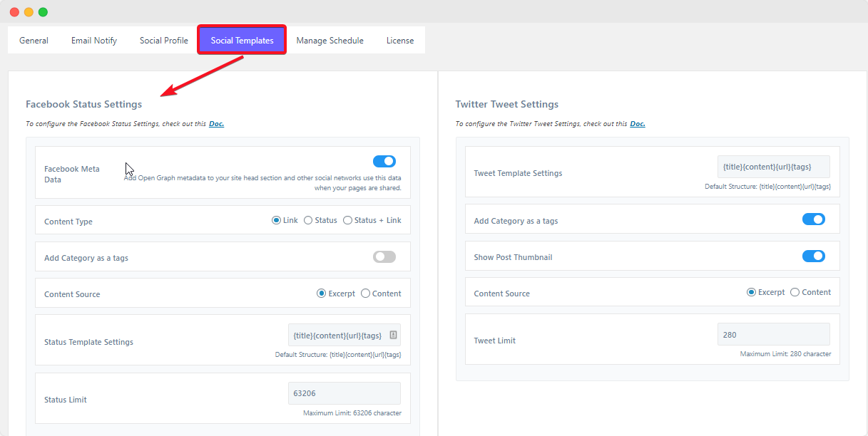The width and height of the screenshot is (868, 436).
Task: Click the Show Post Thumbnail label
Action: (x=513, y=257)
